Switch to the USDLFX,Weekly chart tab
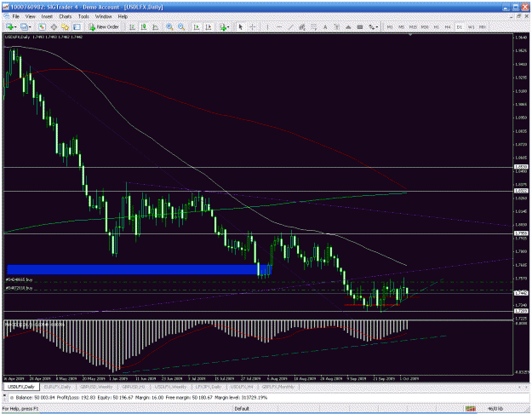The height and width of the screenshot is (414, 532). pos(170,387)
